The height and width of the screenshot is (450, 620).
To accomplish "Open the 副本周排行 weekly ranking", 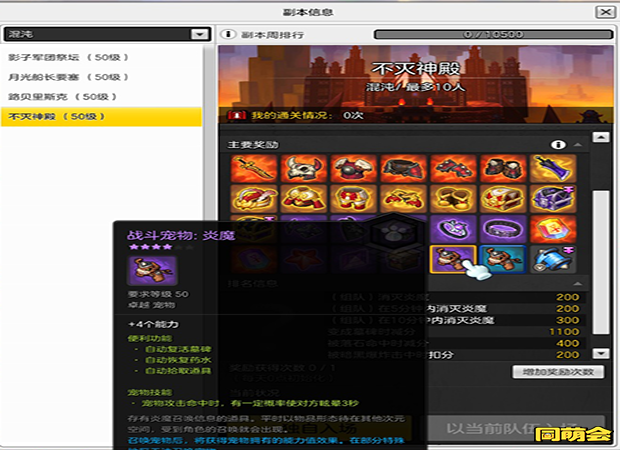I will pos(272,35).
